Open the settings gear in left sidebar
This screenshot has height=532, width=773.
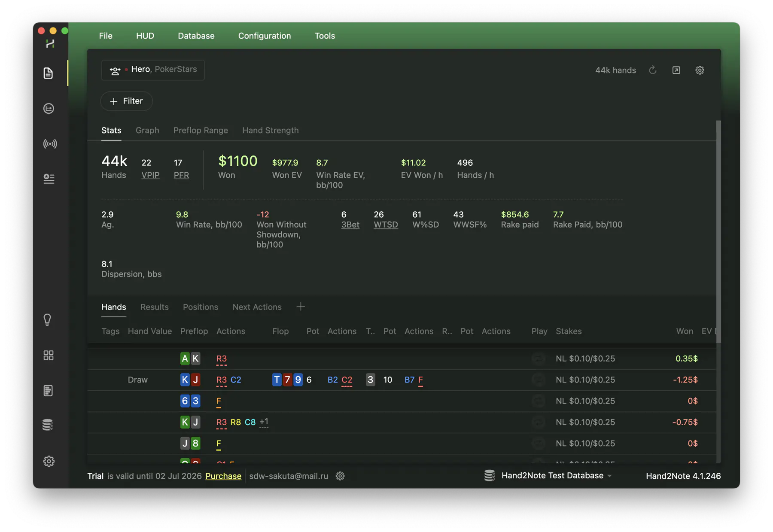coord(49,461)
